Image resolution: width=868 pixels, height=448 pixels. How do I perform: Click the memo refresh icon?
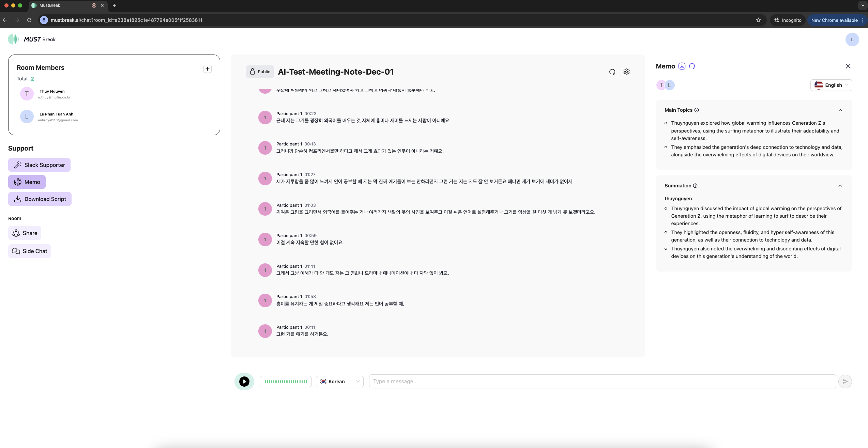point(692,66)
